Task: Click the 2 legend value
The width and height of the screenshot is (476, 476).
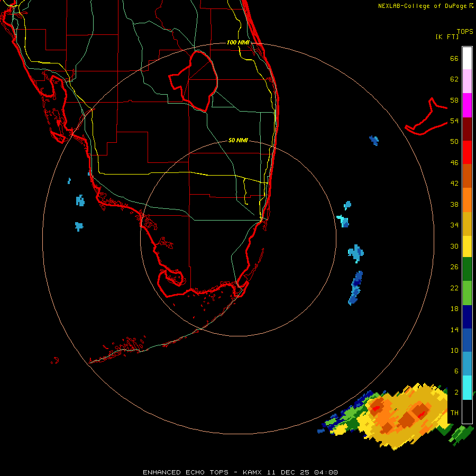Action: pos(456,392)
